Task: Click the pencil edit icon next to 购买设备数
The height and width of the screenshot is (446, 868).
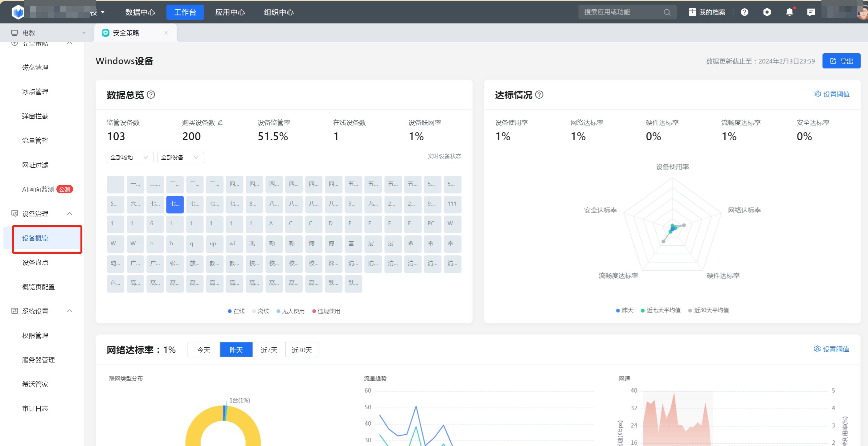Action: [x=220, y=122]
